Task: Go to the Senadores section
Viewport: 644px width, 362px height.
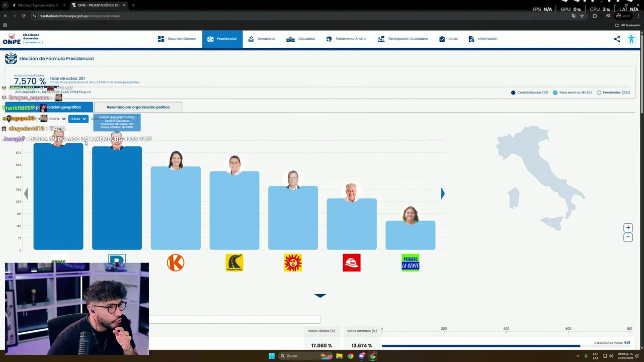Action: (x=261, y=39)
